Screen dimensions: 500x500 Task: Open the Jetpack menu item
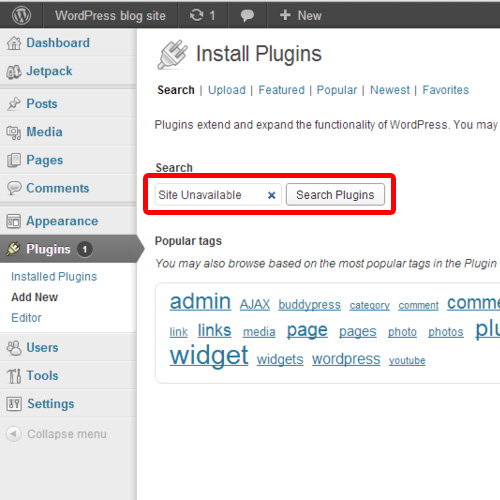click(49, 71)
